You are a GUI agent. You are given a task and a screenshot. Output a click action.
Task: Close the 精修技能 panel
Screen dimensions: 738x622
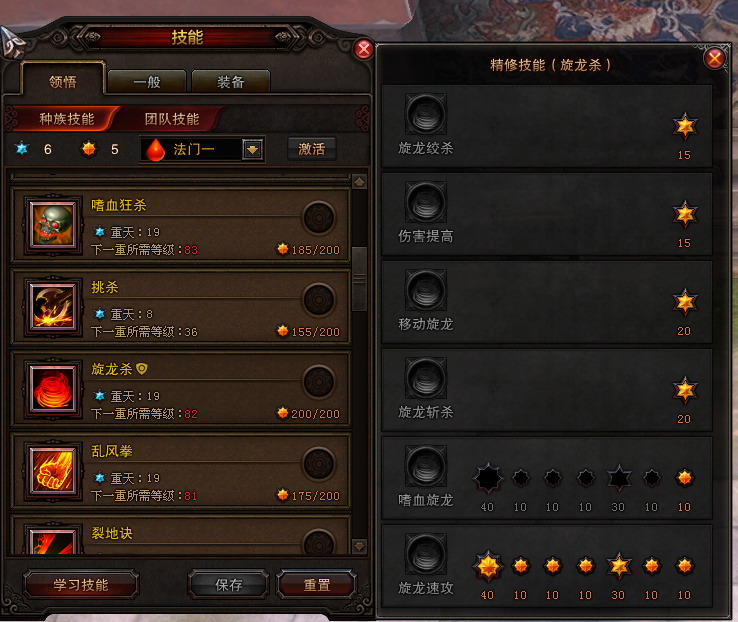point(714,59)
